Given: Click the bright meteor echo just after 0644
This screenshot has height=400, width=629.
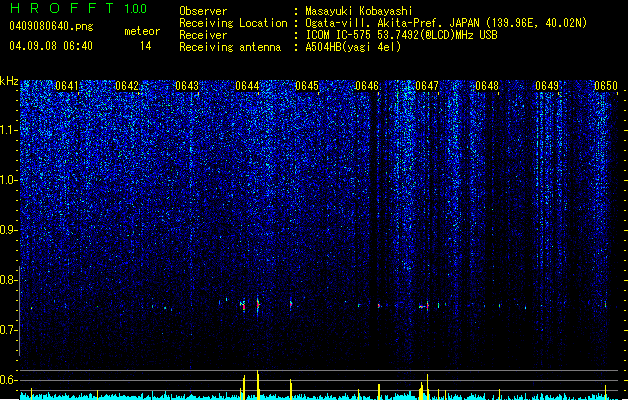Looking at the screenshot, I should [x=258, y=305].
